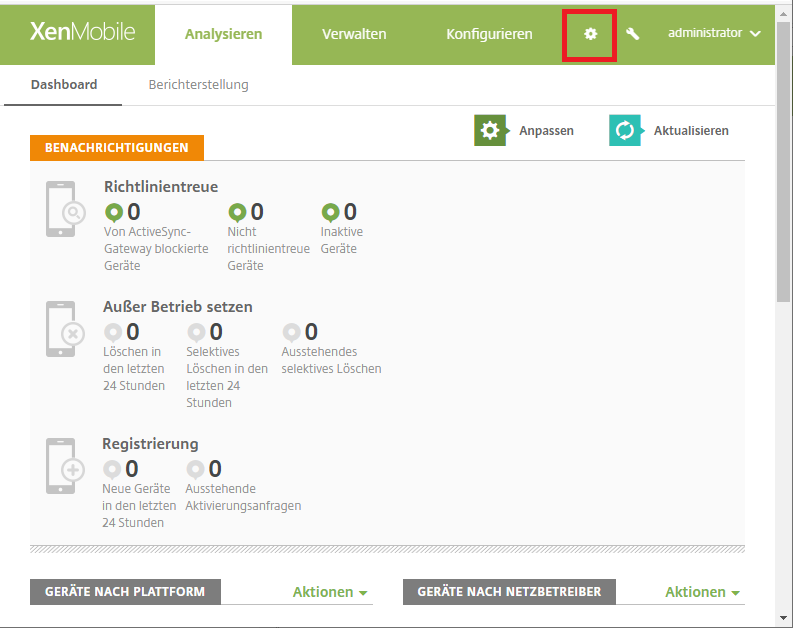Click the Registrierung device plus icon
The image size is (793, 628).
(60, 466)
